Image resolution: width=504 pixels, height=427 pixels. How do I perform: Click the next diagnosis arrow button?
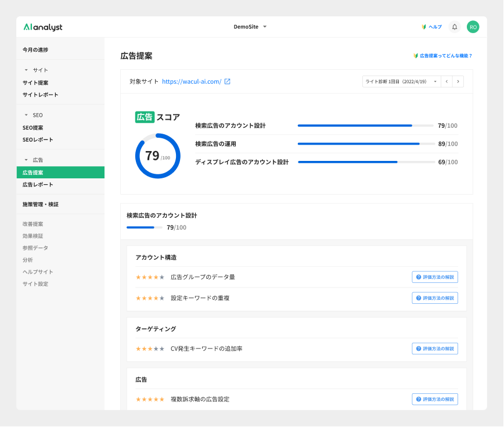(458, 81)
